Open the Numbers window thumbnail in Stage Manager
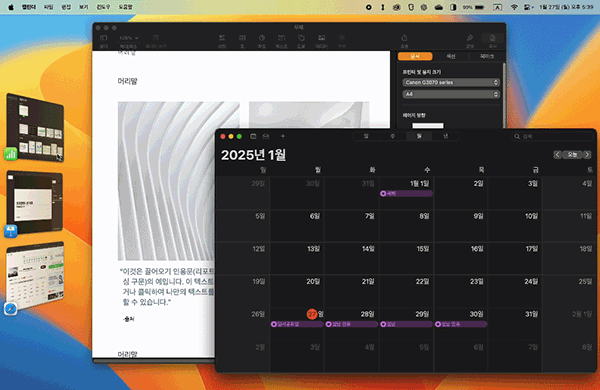 click(x=35, y=127)
